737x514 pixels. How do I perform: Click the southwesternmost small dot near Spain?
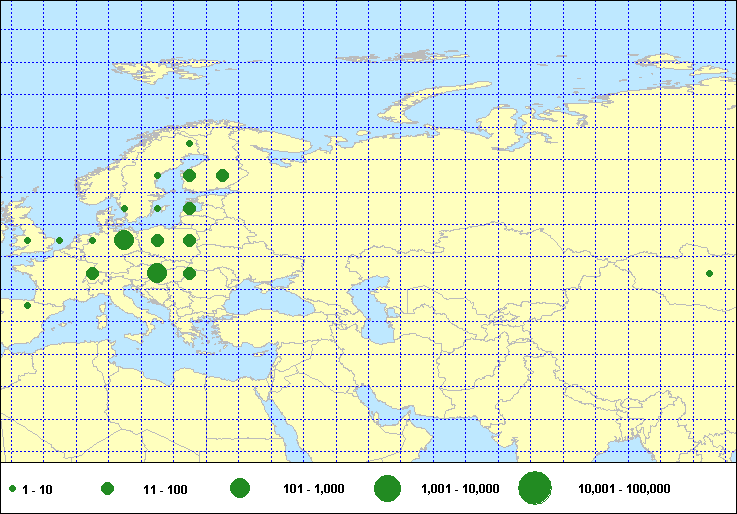pyautogui.click(x=27, y=305)
